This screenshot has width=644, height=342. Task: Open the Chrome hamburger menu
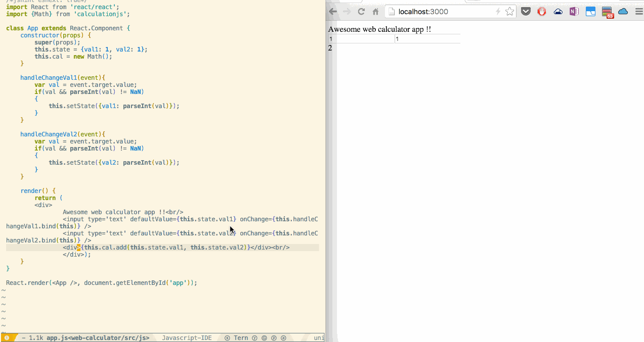tap(638, 12)
